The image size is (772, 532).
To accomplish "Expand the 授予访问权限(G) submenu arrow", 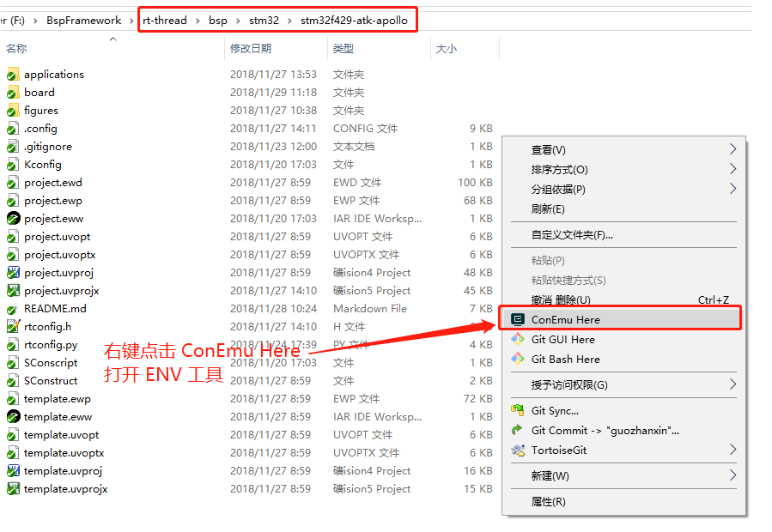I will [732, 384].
